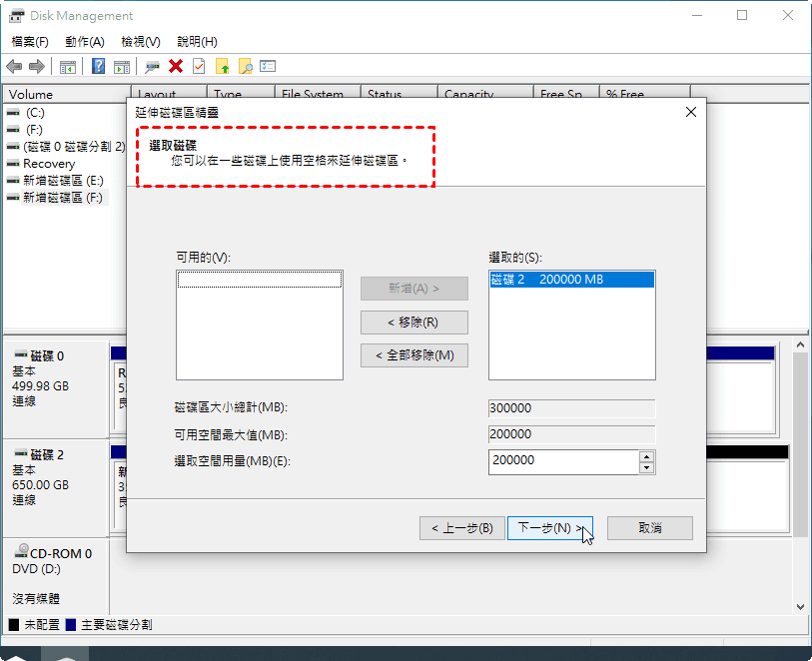The width and height of the screenshot is (812, 661).
Task: Click the 下一步(N) > button
Action: tap(549, 528)
